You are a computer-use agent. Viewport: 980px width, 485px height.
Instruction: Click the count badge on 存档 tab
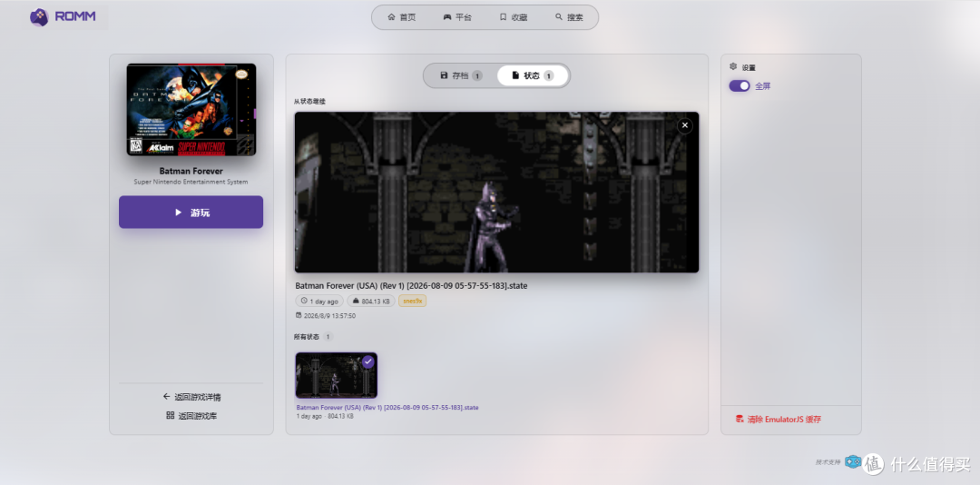click(x=477, y=75)
